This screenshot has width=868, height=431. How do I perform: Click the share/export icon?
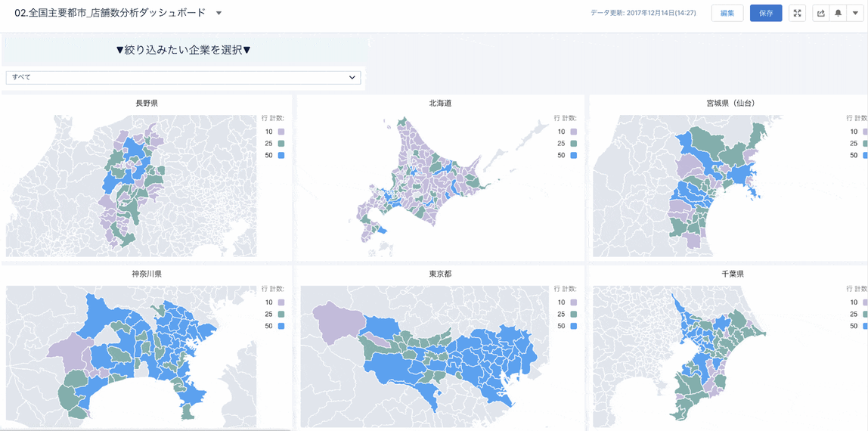tap(821, 14)
